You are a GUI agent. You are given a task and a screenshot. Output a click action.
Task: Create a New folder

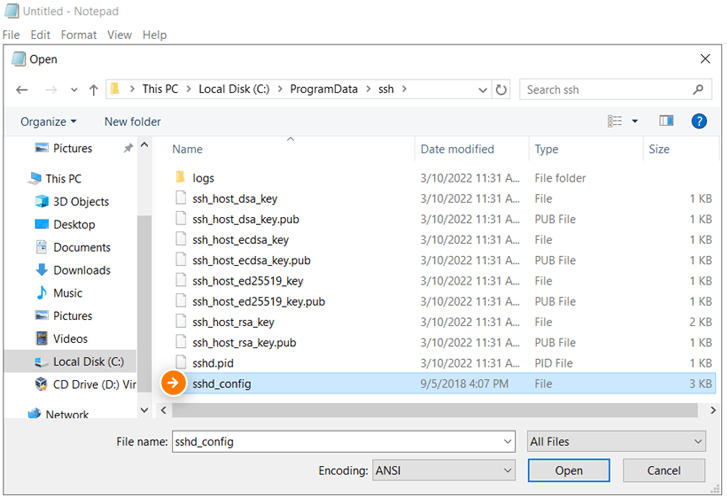(133, 122)
